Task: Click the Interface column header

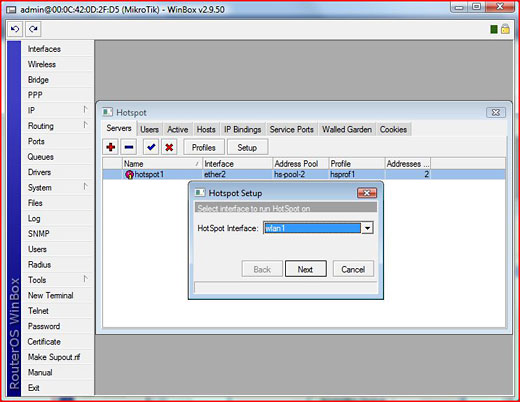Action: 238,164
